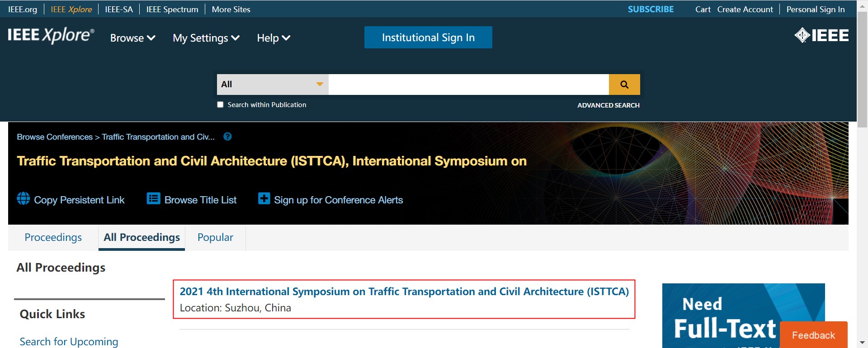Click the globe icon for persistent link
868x348 pixels.
click(24, 198)
